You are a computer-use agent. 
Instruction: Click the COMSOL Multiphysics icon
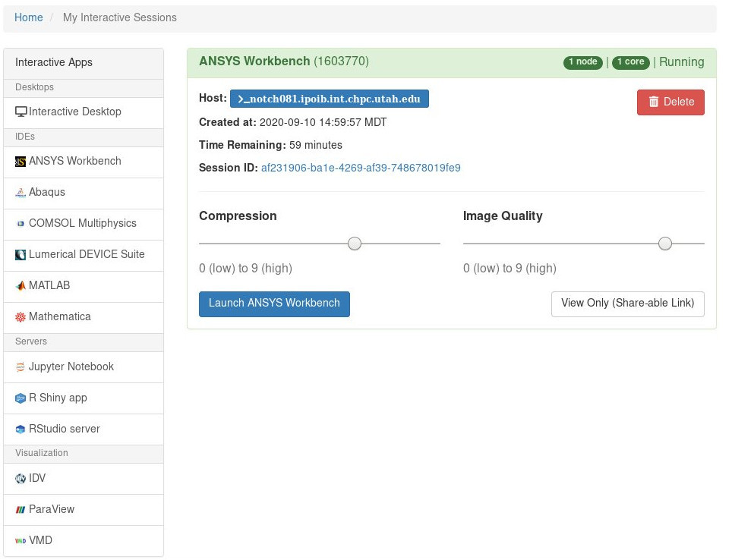pyautogui.click(x=21, y=224)
